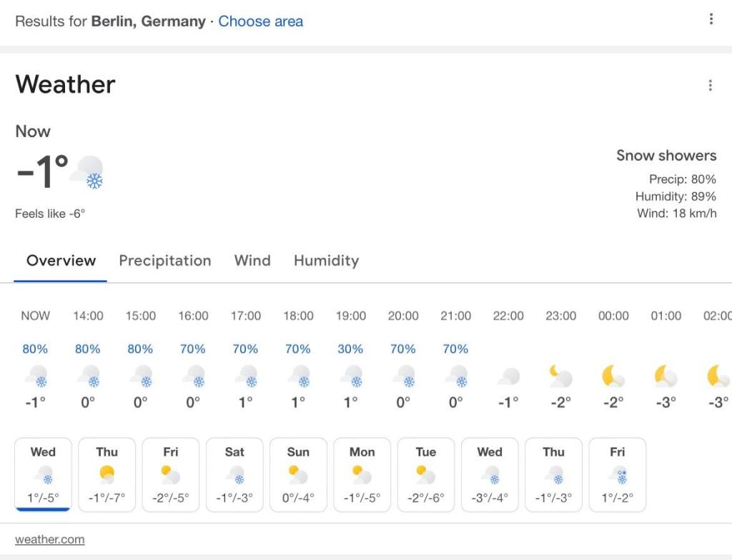The width and height of the screenshot is (732, 560).
Task: Click the 22:00 cloudy hourly icon
Action: click(x=508, y=376)
